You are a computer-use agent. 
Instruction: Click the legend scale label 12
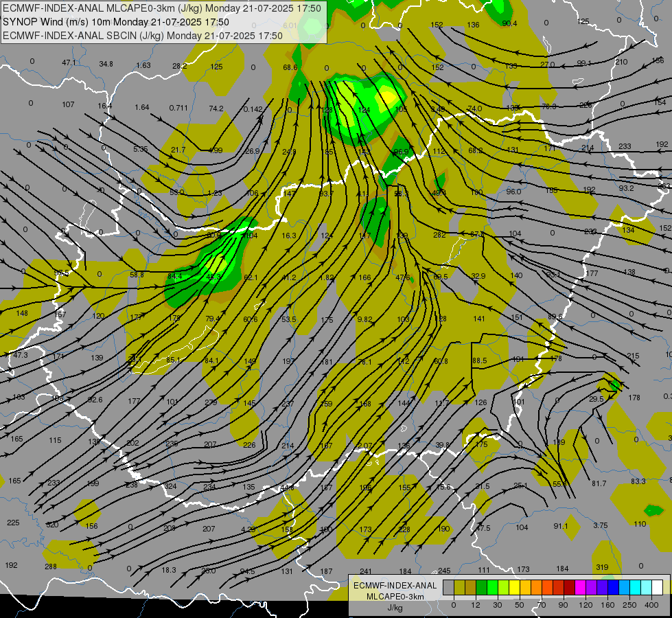coord(475,605)
